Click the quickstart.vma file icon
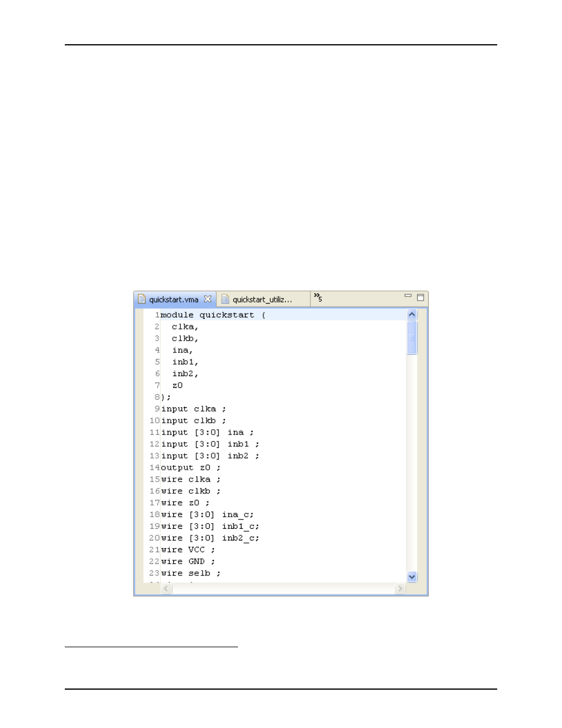This screenshot has height=728, width=562. (141, 299)
